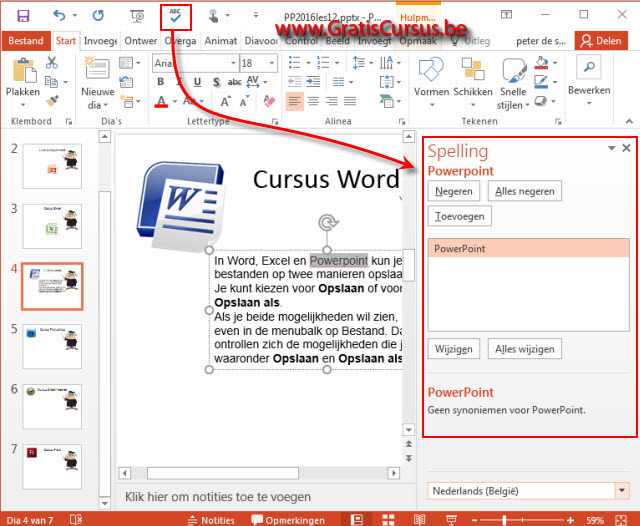Apply red font color
The image size is (640, 526).
[x=161, y=101]
